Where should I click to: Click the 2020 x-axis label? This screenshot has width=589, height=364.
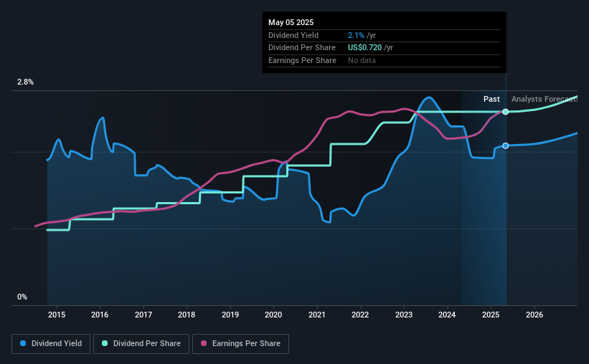(x=273, y=315)
